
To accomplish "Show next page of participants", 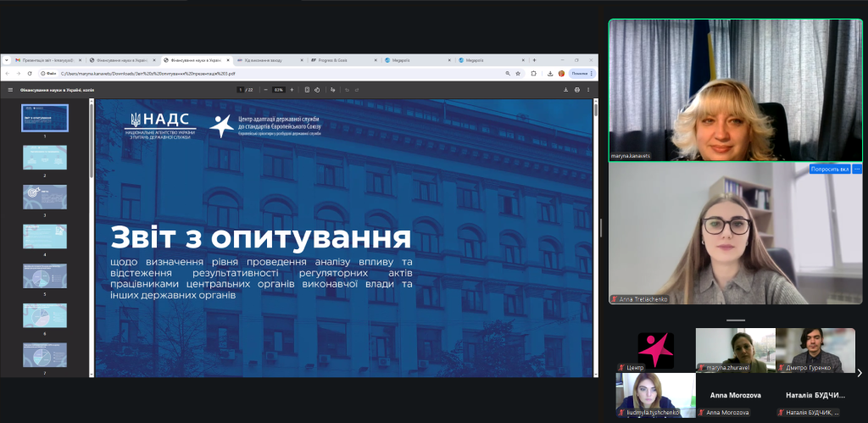I will click(x=859, y=373).
